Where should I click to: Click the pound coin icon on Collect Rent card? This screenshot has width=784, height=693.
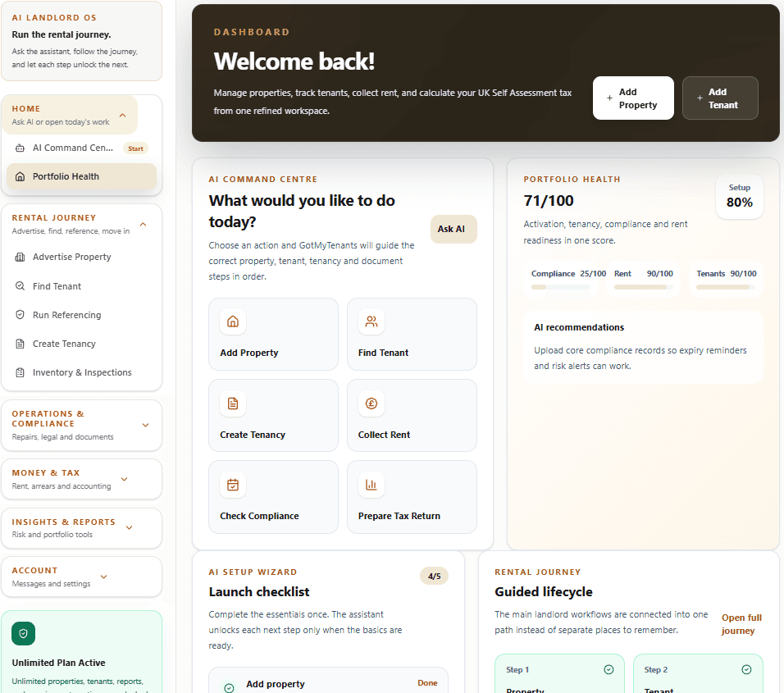[371, 403]
